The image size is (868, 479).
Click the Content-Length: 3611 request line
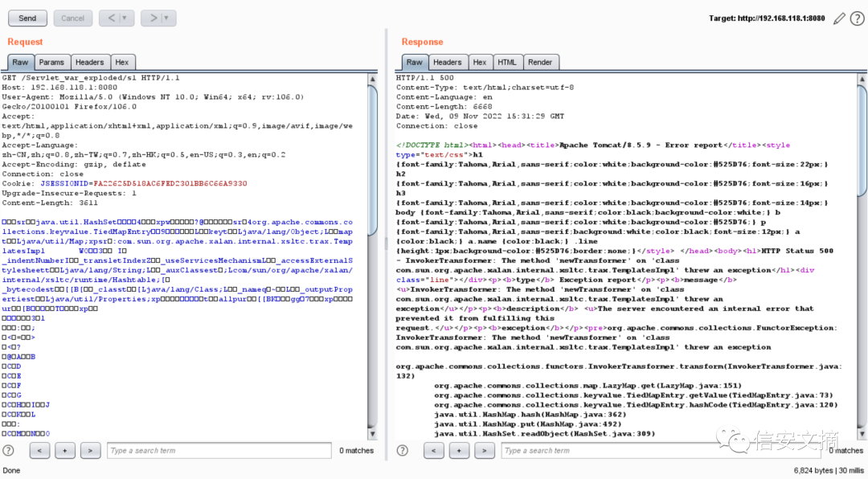click(50, 203)
